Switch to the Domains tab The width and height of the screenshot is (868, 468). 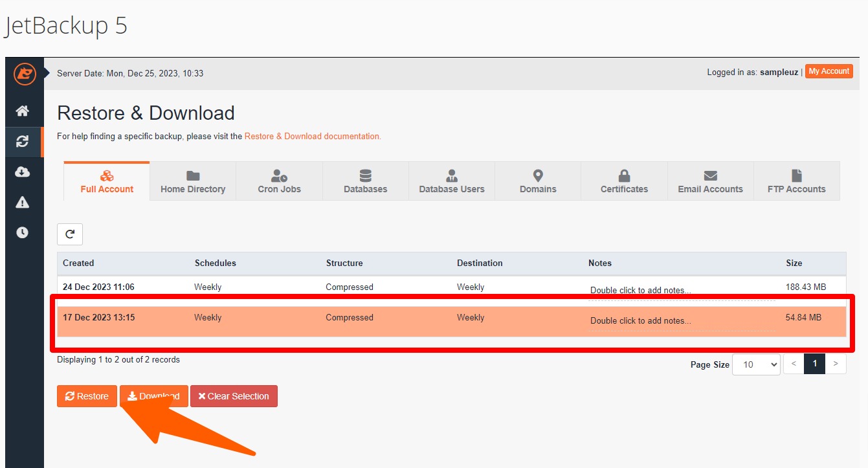coord(538,181)
